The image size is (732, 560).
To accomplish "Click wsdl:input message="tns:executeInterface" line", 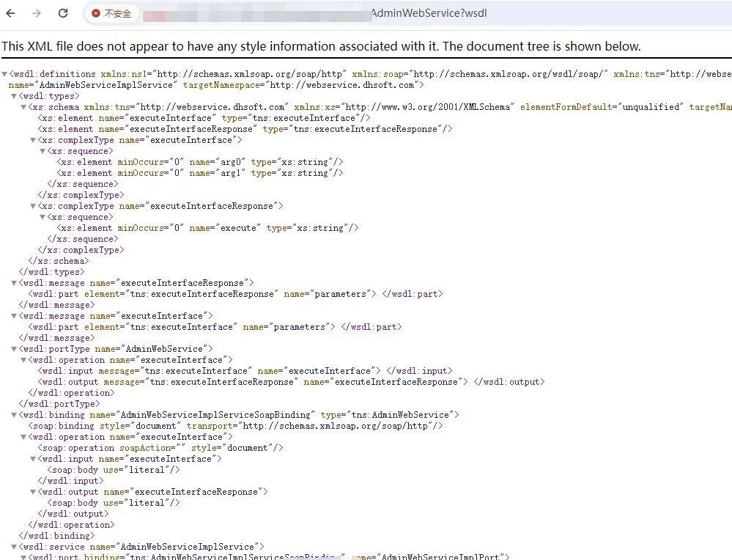I will (245, 371).
